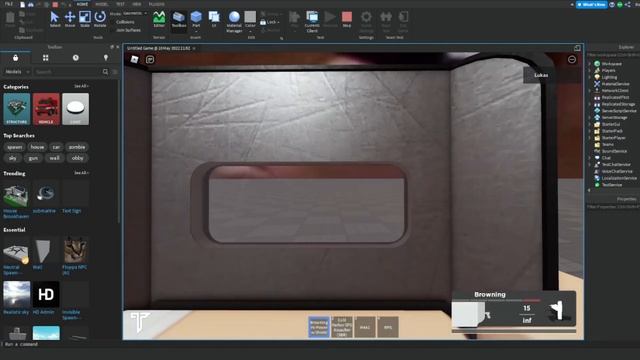Open the Terrain Editor
This screenshot has width=640, height=360.
pyautogui.click(x=159, y=19)
